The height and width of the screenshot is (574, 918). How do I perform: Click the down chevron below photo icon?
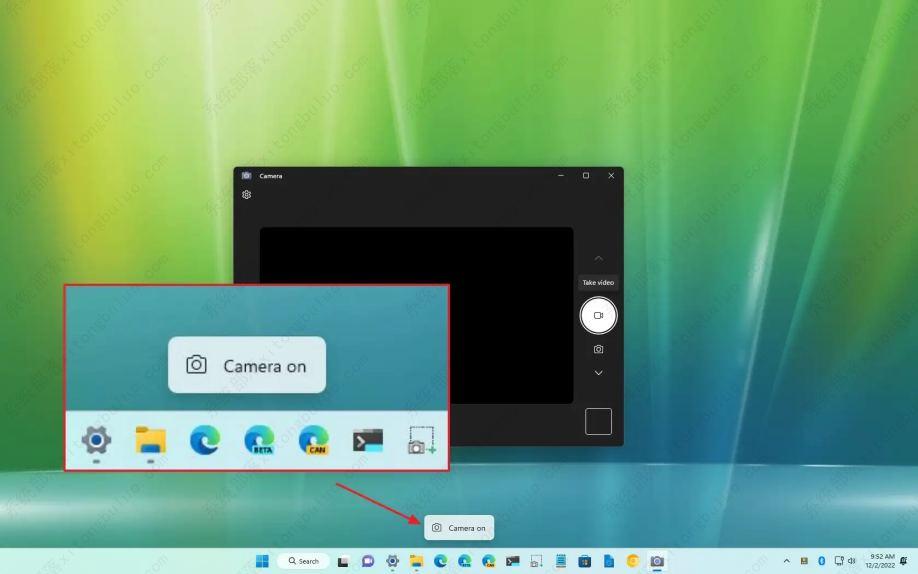click(598, 373)
